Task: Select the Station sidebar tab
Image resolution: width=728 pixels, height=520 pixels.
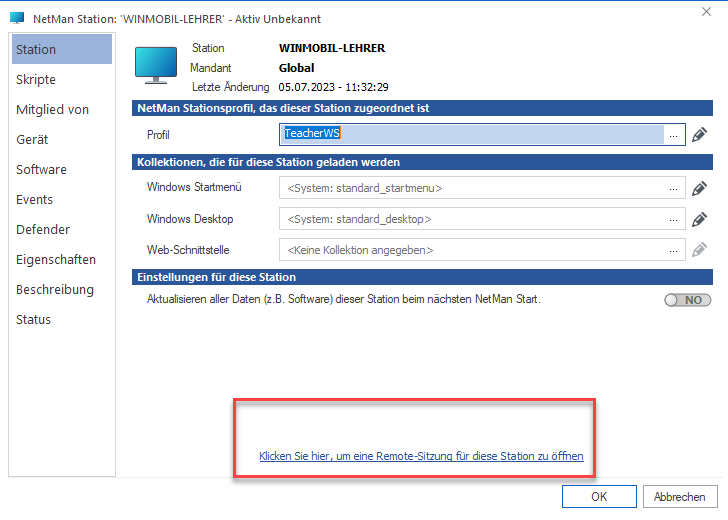Action: tap(62, 49)
